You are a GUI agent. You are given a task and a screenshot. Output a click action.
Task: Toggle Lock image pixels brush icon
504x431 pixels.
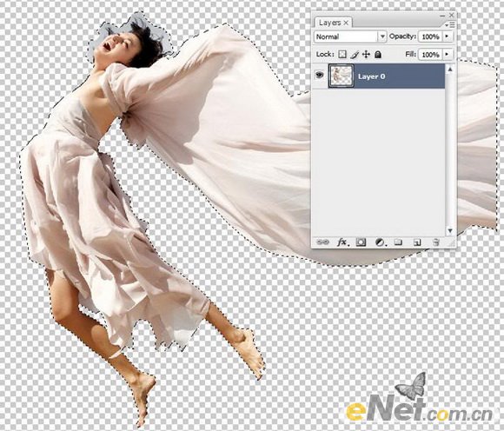(x=355, y=55)
